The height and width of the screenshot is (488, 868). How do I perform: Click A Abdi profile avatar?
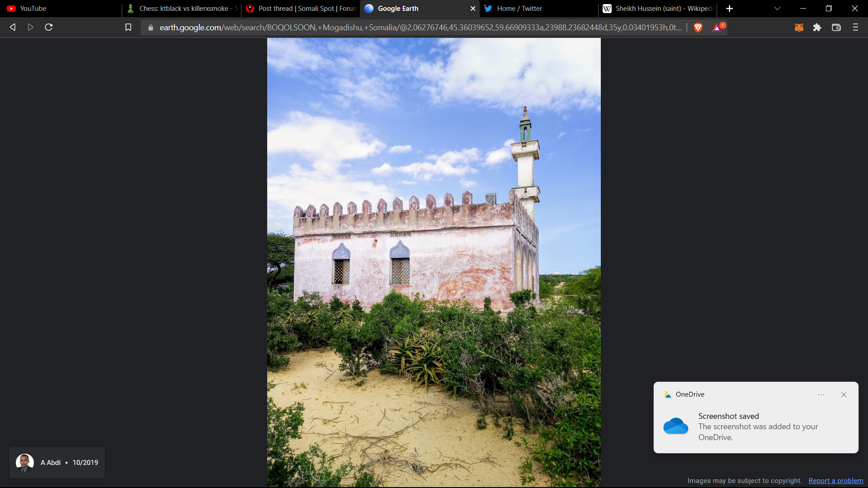coord(25,463)
